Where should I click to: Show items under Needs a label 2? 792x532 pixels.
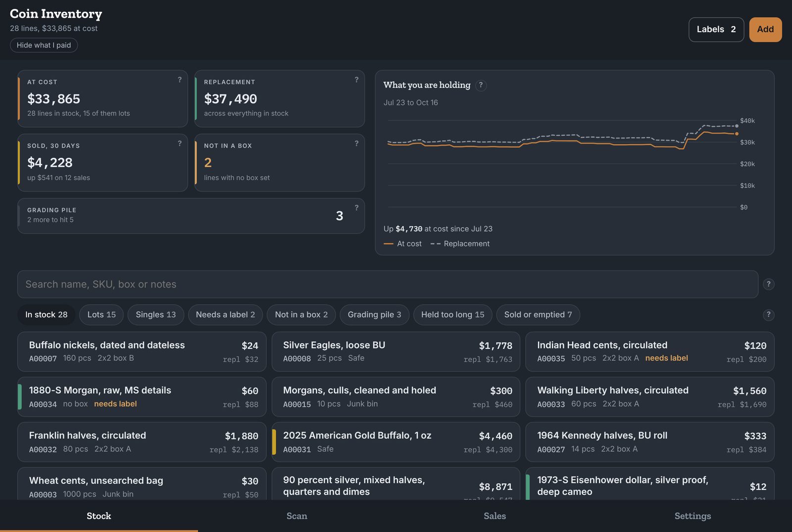(x=225, y=315)
